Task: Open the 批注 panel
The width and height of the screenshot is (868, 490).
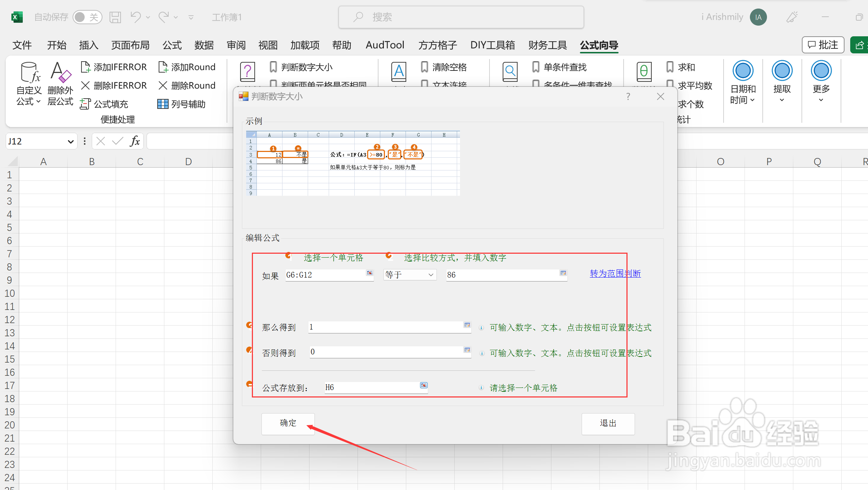Action: 823,44
